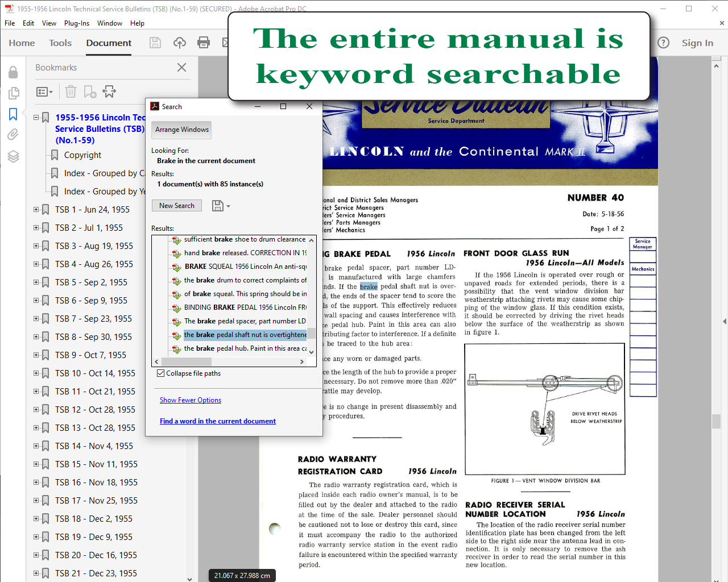Open the Help question mark icon

coord(663,43)
